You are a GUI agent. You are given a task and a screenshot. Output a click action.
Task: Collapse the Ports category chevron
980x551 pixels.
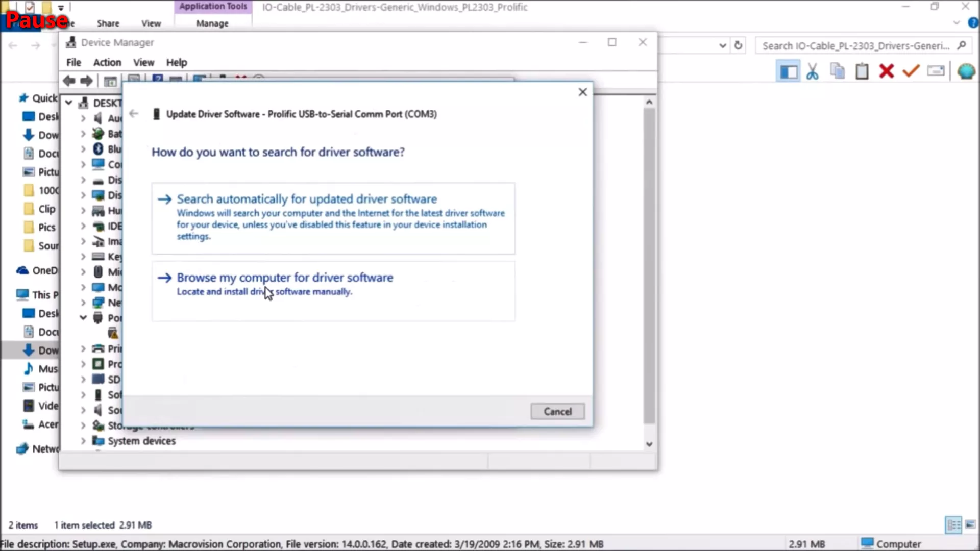coord(83,317)
